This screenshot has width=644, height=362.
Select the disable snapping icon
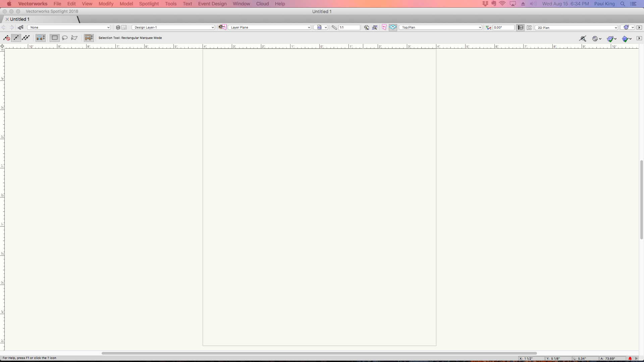(6, 38)
